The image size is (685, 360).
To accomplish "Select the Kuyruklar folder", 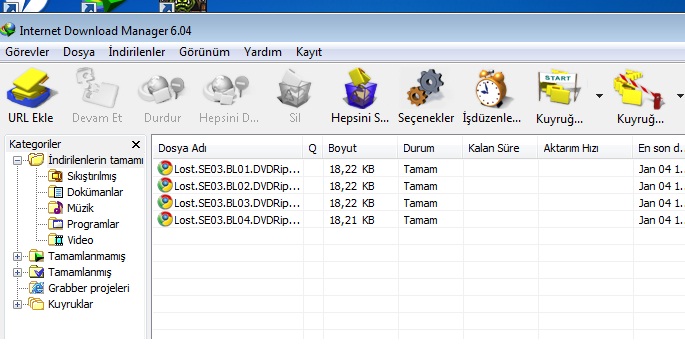I will point(70,304).
